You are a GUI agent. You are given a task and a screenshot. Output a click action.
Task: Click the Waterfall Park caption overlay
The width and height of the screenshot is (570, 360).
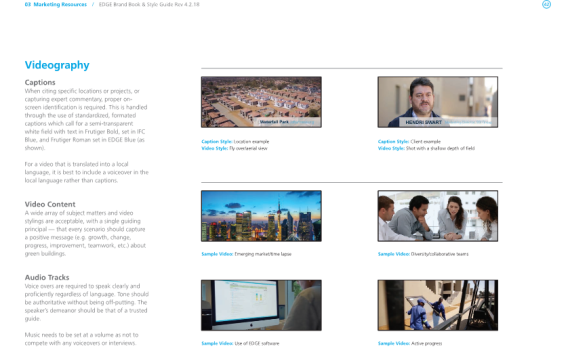287,122
